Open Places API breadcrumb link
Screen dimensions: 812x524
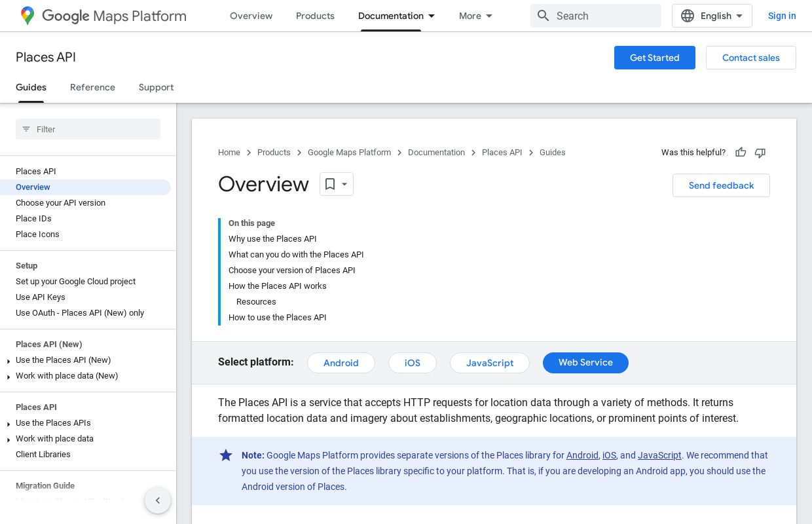502,153
